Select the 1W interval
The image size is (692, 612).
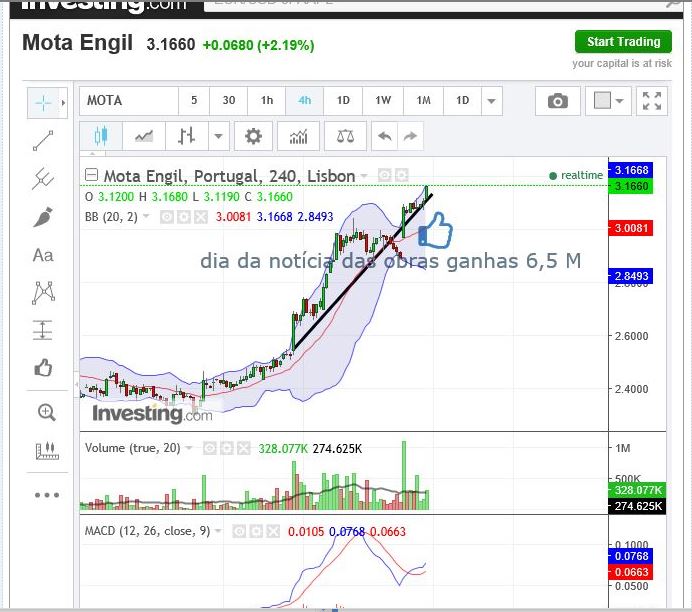[383, 101]
